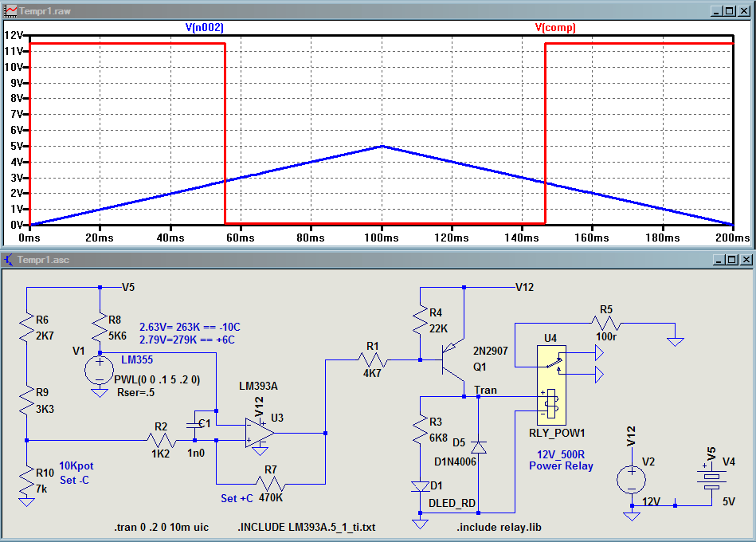This screenshot has height=542, width=756.
Task: Select resistor R2 symbol
Action: click(x=161, y=440)
